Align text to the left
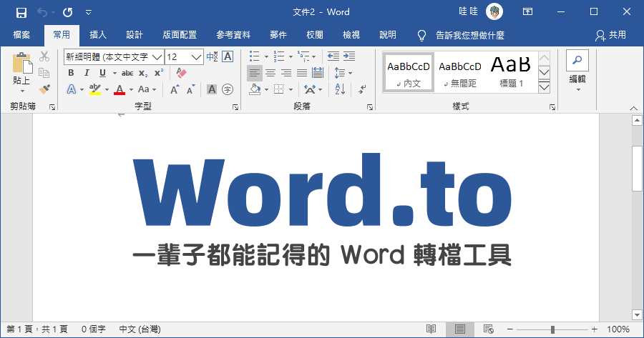The height and width of the screenshot is (338, 644). click(255, 73)
